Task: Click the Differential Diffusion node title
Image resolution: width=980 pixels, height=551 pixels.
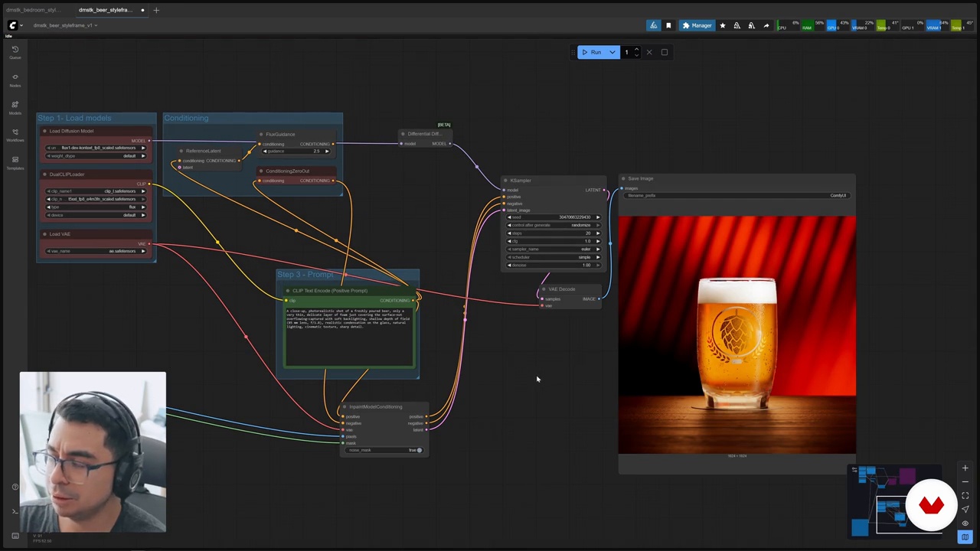Action: pyautogui.click(x=424, y=134)
